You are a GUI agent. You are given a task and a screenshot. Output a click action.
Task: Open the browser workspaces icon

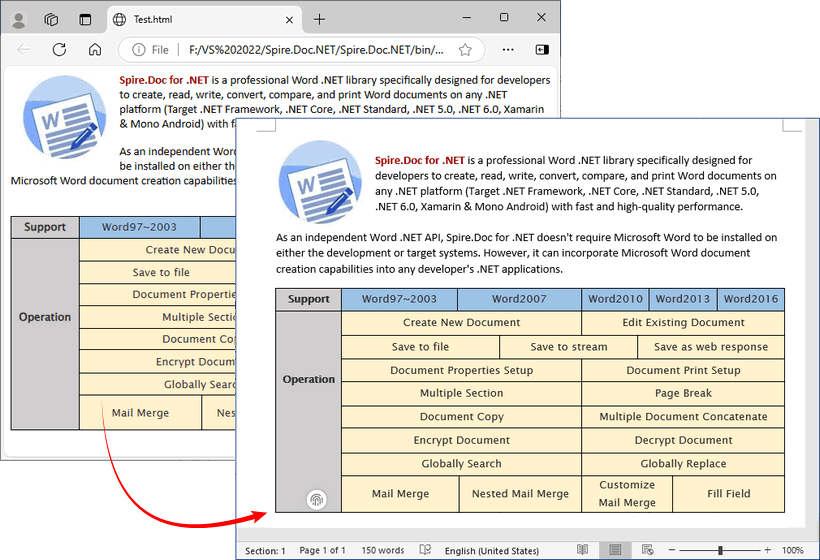51,20
